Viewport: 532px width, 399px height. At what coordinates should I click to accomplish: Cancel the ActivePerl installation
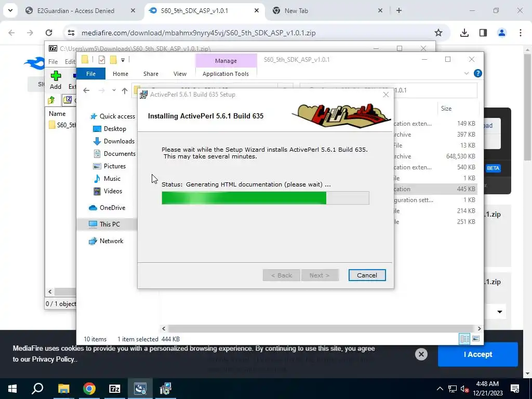point(367,275)
